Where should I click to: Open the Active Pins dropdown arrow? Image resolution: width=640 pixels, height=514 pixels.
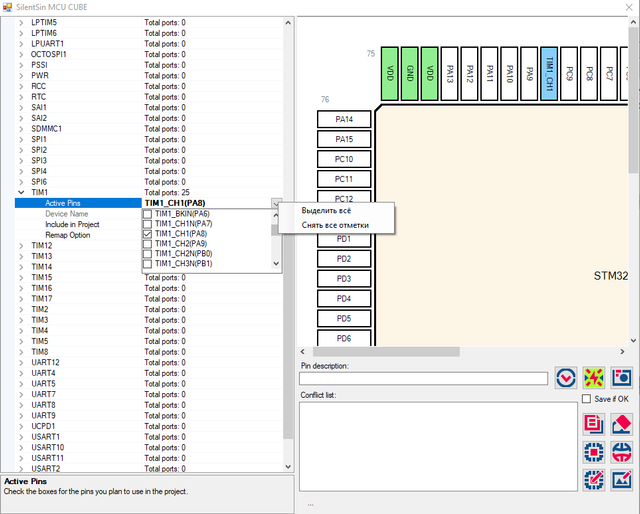point(276,203)
